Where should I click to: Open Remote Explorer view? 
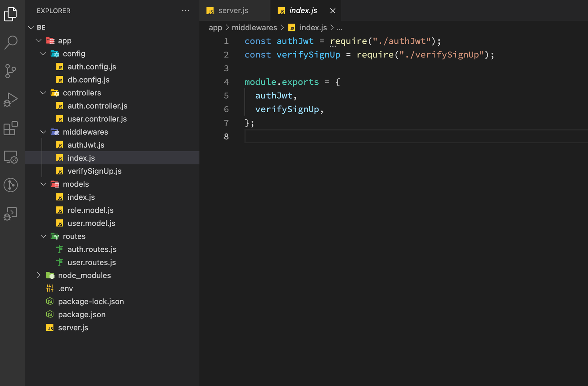click(11, 157)
